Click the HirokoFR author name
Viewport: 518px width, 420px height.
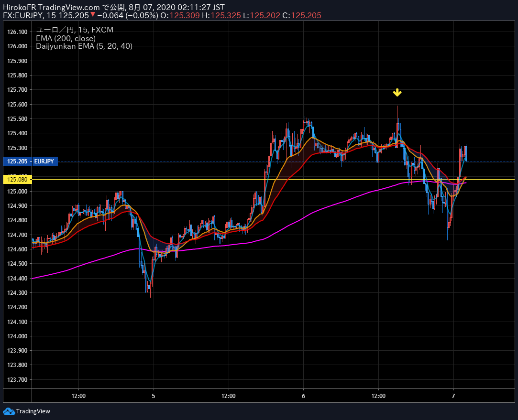pyautogui.click(x=20, y=7)
